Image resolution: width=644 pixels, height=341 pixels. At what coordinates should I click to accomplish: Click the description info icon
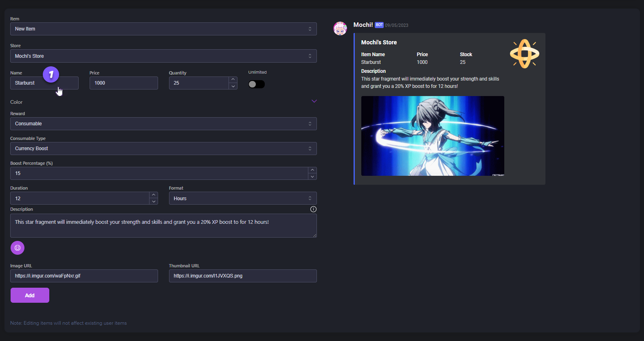313,209
